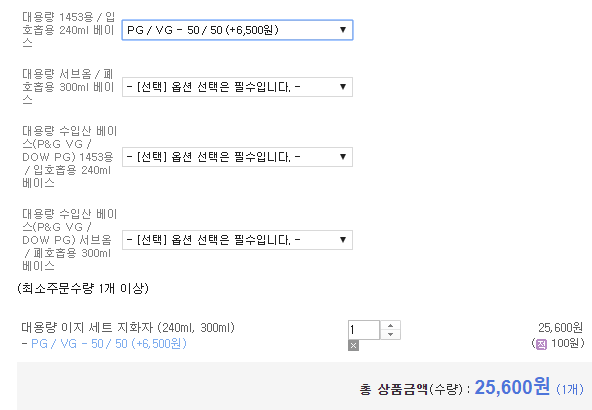This screenshot has height=410, width=592.
Task: Click label for 수입산 베이스 서브옴 폐호흡용 300ml
Action: [x=69, y=240]
